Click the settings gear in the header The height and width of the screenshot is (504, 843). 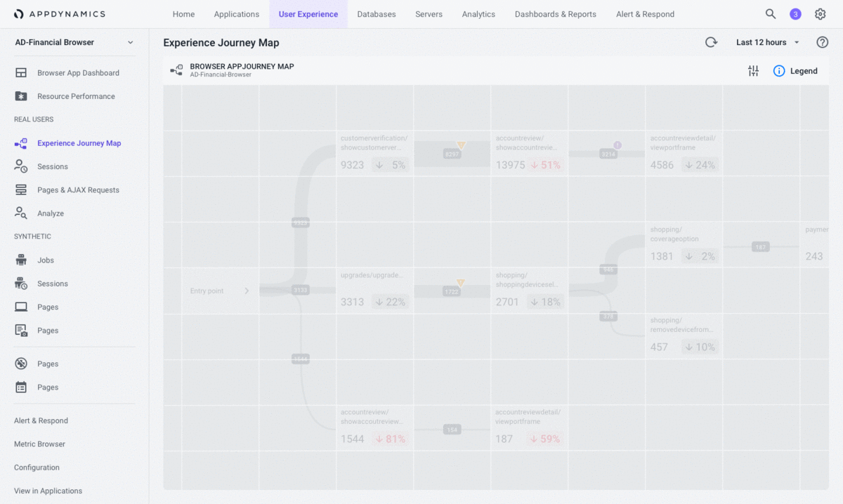point(820,13)
